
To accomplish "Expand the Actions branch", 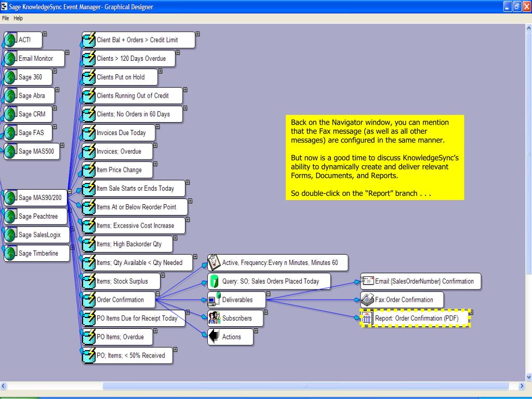I will (x=256, y=331).
